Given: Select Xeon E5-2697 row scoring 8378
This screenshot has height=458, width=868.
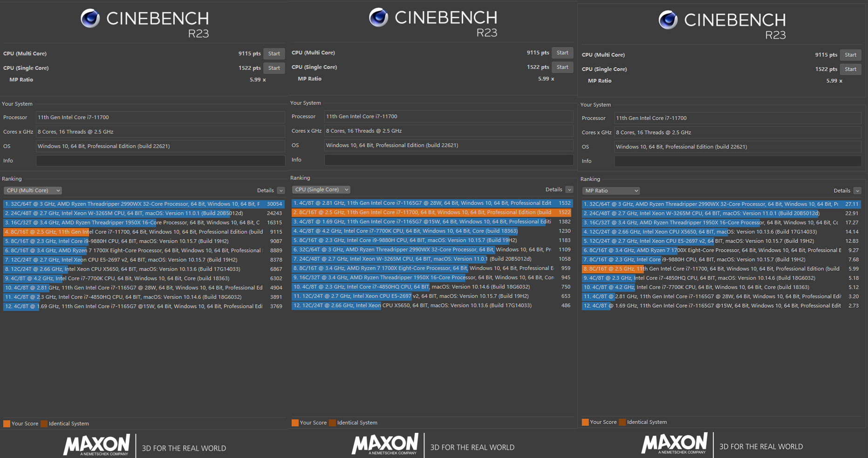Looking at the screenshot, I should point(144,260).
